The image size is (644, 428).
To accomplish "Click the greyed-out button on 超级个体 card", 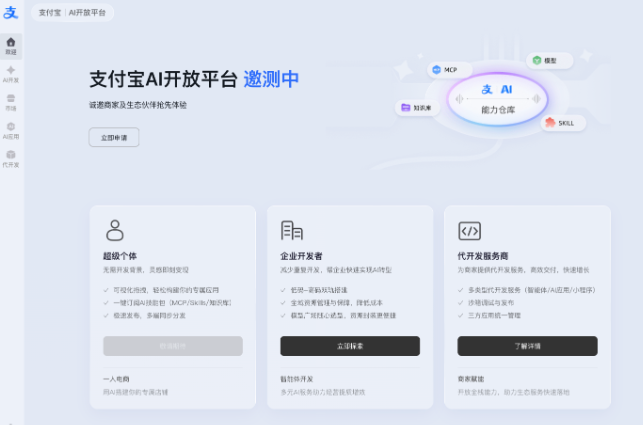I will point(173,346).
